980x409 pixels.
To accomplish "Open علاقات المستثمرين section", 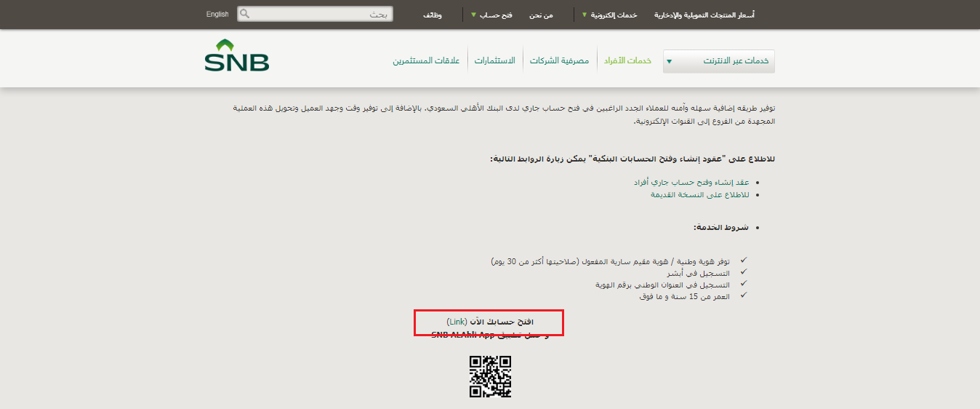I will pyautogui.click(x=427, y=60).
